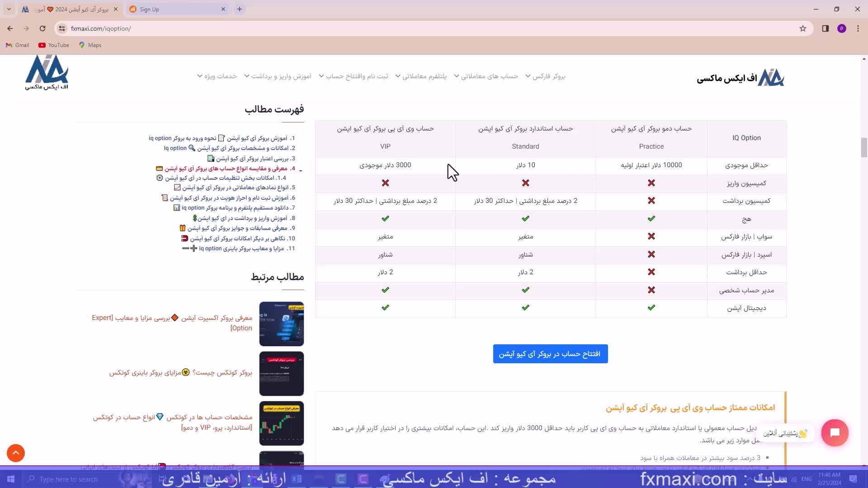The height and width of the screenshot is (488, 868).
Task: Click the browser profile avatar
Action: tap(841, 28)
